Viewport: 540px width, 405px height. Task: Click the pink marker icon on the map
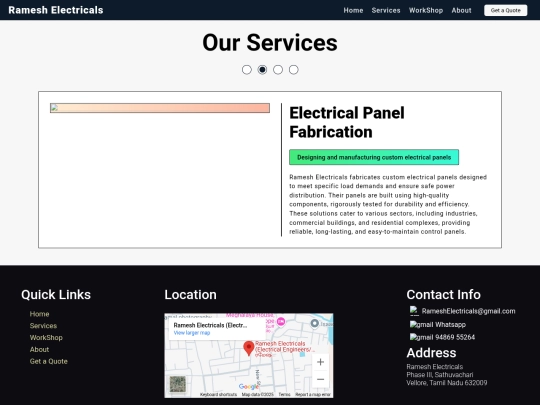[281, 322]
